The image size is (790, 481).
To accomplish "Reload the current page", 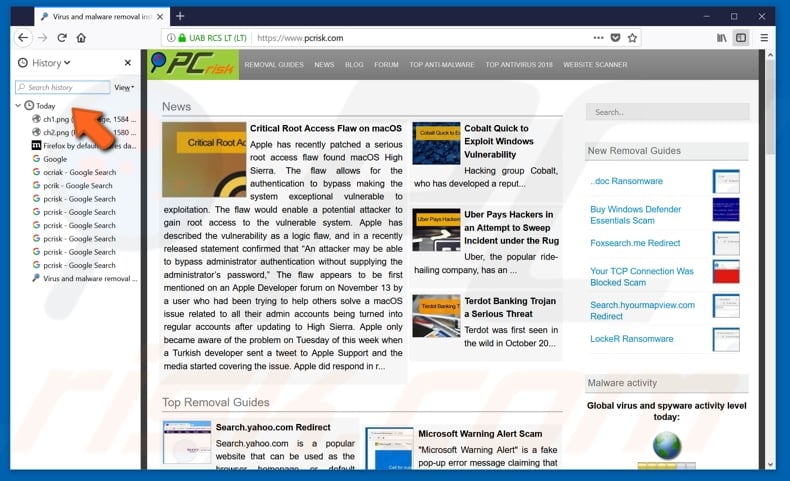I will 62,38.
